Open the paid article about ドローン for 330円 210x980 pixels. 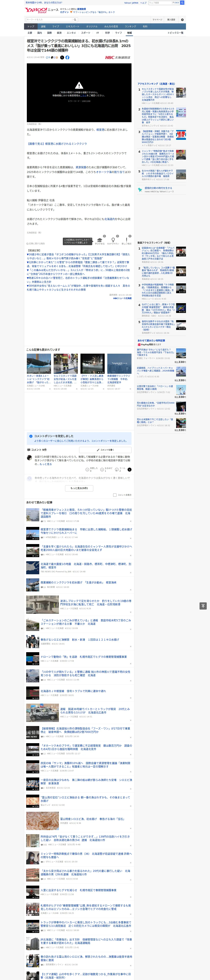155,388
